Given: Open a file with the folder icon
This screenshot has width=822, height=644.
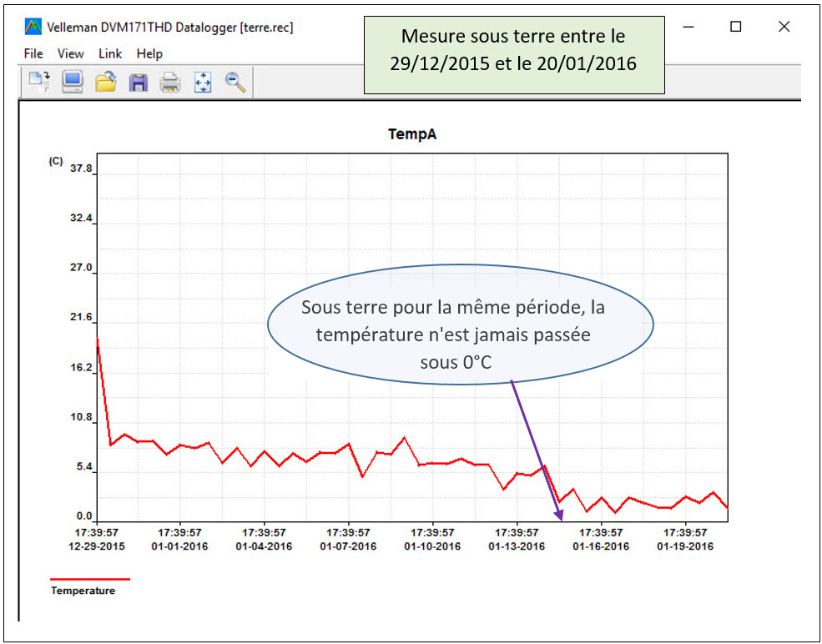Looking at the screenshot, I should tap(105, 82).
